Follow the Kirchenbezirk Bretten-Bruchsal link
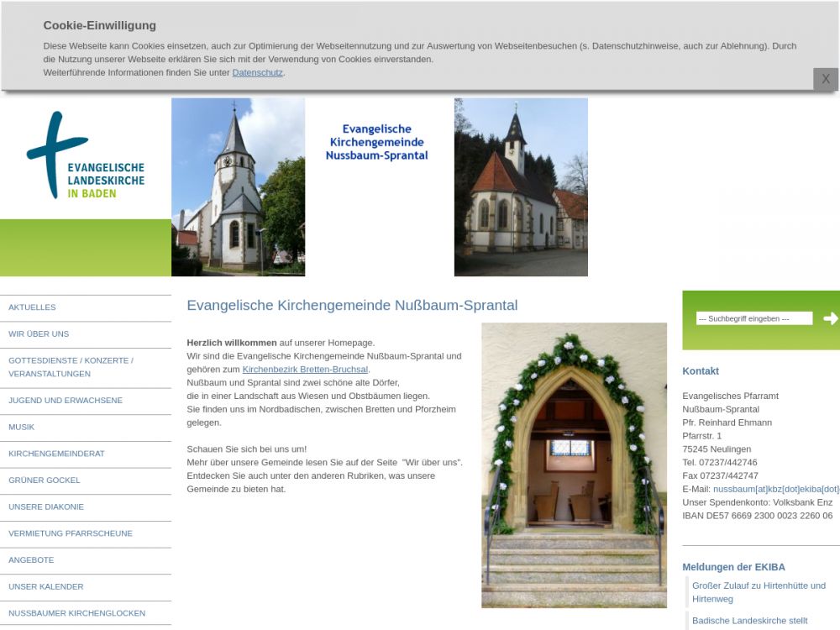This screenshot has height=630, width=840. point(305,370)
